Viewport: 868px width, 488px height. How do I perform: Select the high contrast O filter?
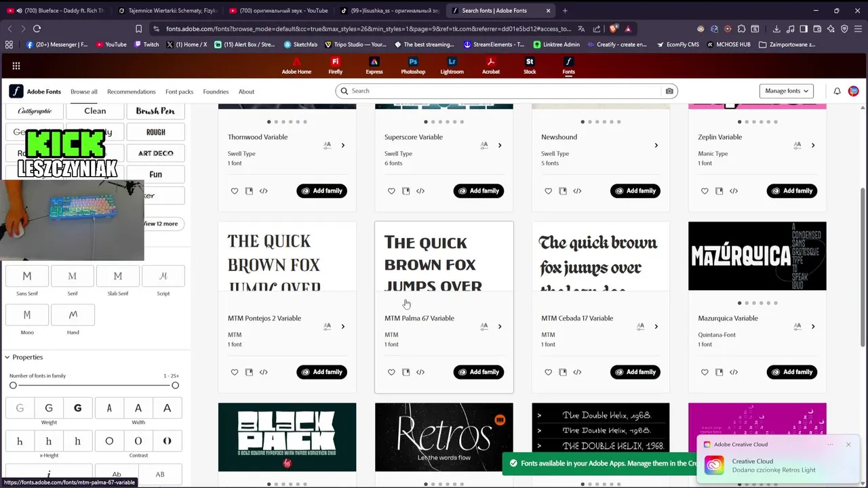pos(167,441)
